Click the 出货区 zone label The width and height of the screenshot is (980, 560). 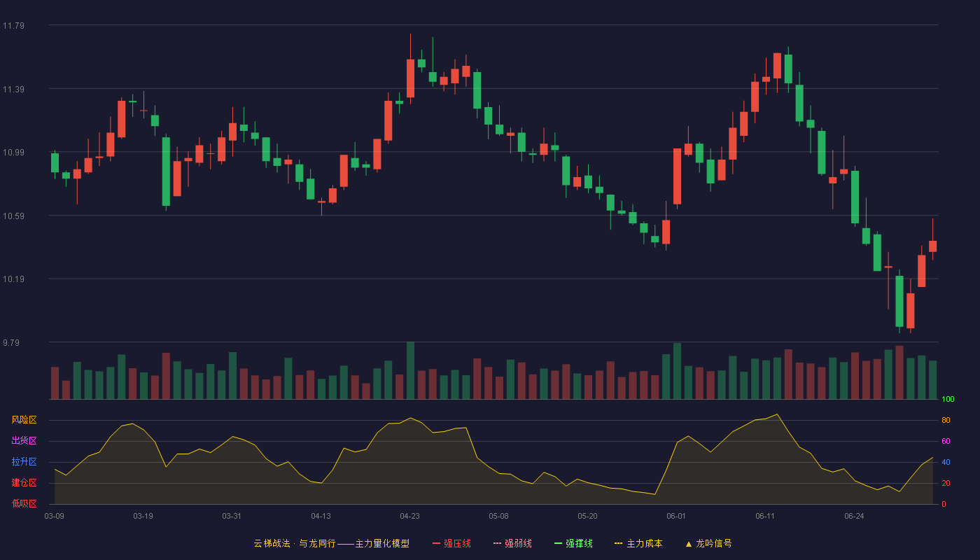[x=24, y=441]
